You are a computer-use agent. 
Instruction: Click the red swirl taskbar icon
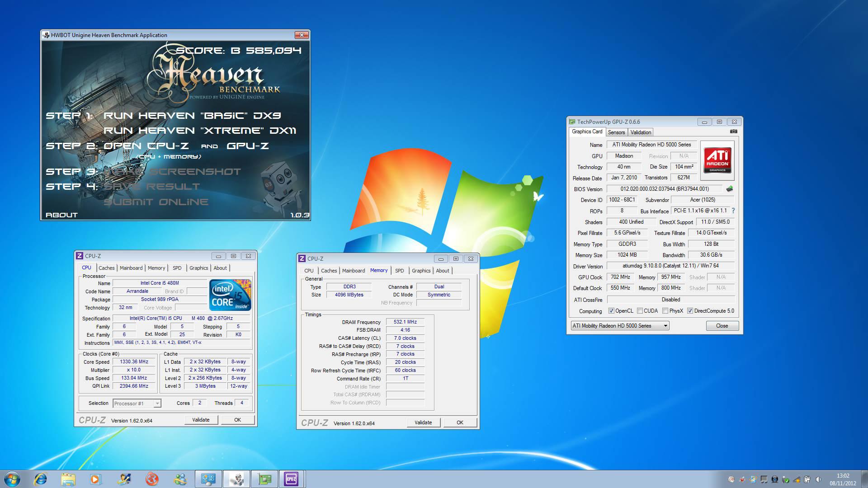152,479
